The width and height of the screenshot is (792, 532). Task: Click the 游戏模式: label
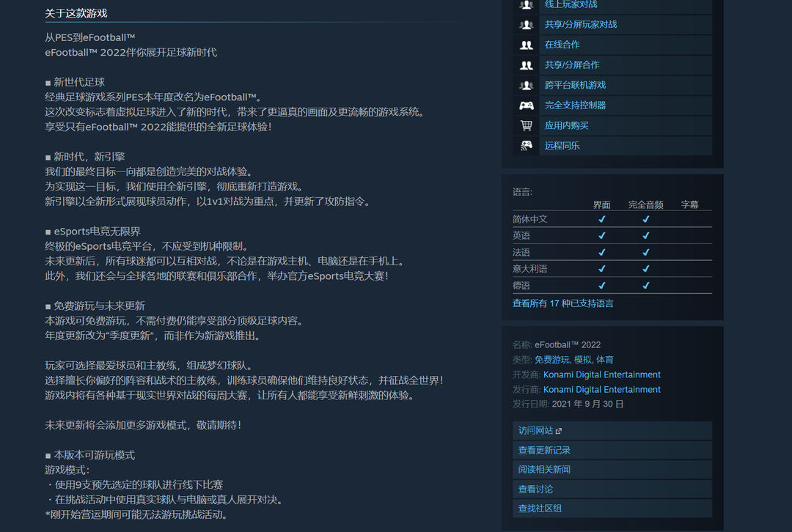pyautogui.click(x=67, y=470)
